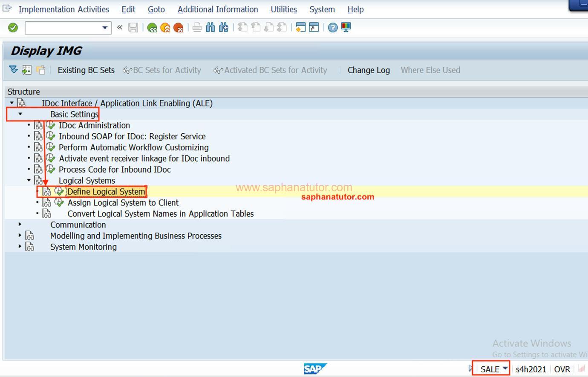588x377 pixels.
Task: Open documentation icon for System Monitoring
Action: tap(30, 247)
